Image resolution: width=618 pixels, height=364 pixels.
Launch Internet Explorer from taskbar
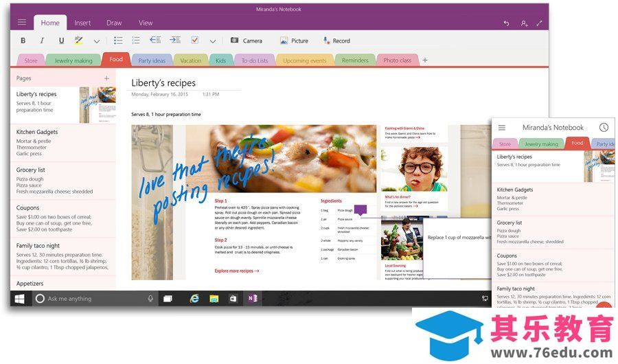(x=194, y=299)
